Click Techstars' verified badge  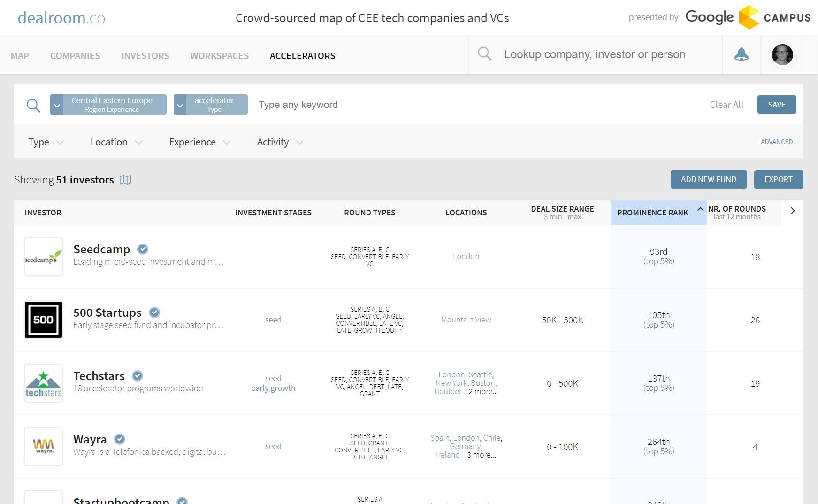point(138,376)
